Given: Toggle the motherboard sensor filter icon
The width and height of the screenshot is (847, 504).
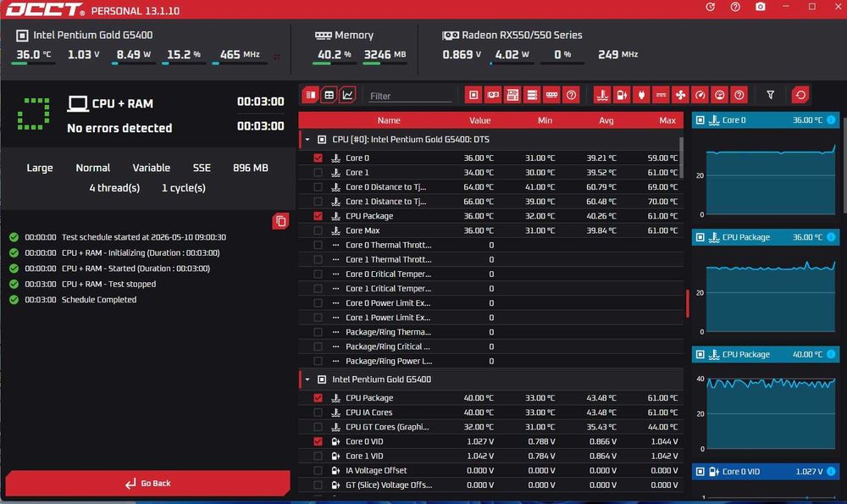Looking at the screenshot, I should point(512,95).
